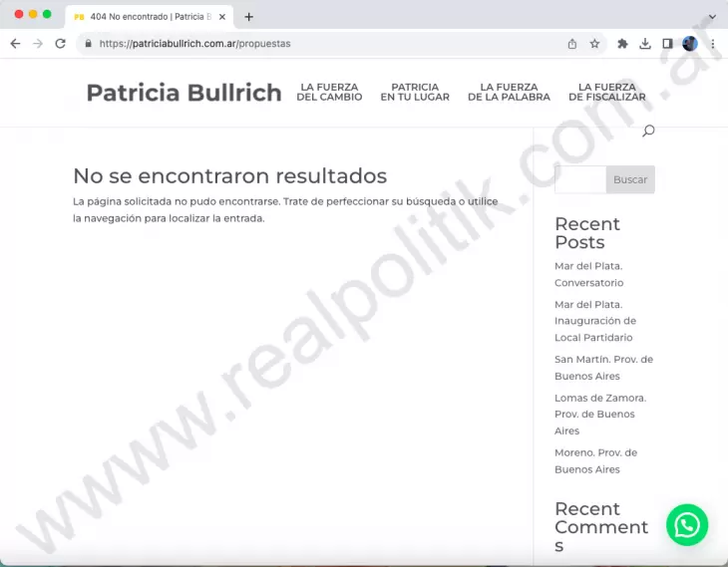728x567 pixels.
Task: Click the Recent Comments heading
Action: (601, 527)
